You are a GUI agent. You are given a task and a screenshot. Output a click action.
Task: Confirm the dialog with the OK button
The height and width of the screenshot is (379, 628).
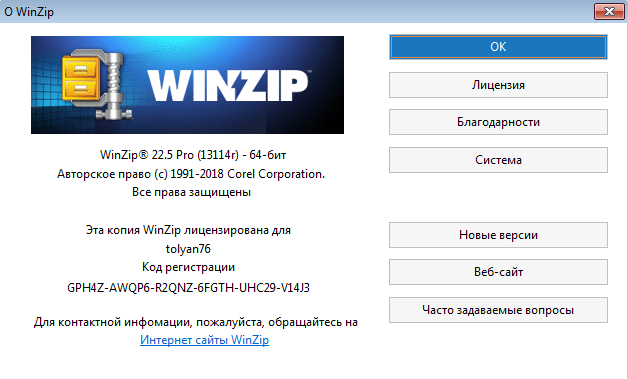click(x=498, y=47)
